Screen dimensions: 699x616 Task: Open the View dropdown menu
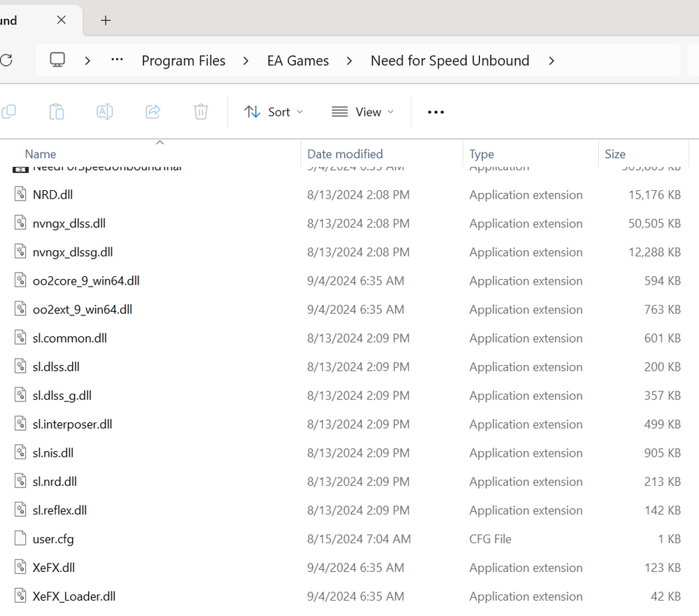click(x=363, y=113)
